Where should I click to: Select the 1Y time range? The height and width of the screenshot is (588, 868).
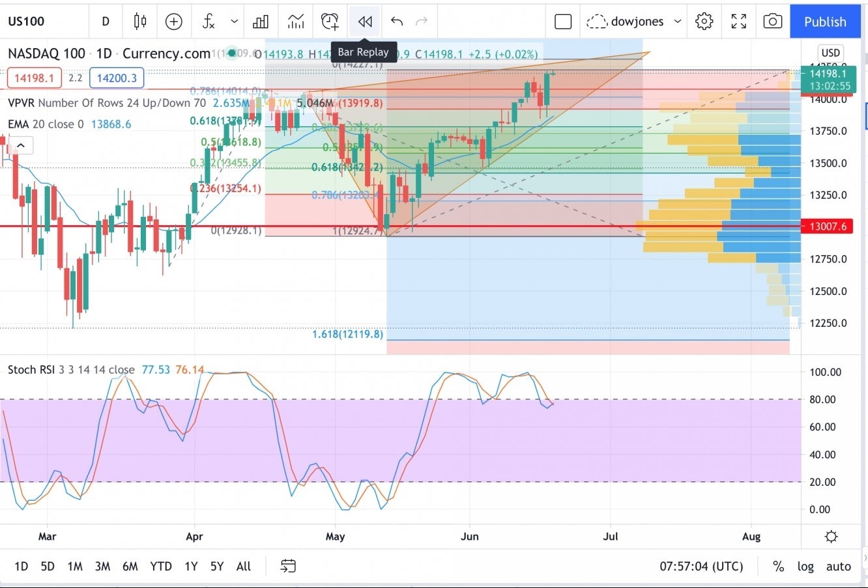pyautogui.click(x=190, y=566)
